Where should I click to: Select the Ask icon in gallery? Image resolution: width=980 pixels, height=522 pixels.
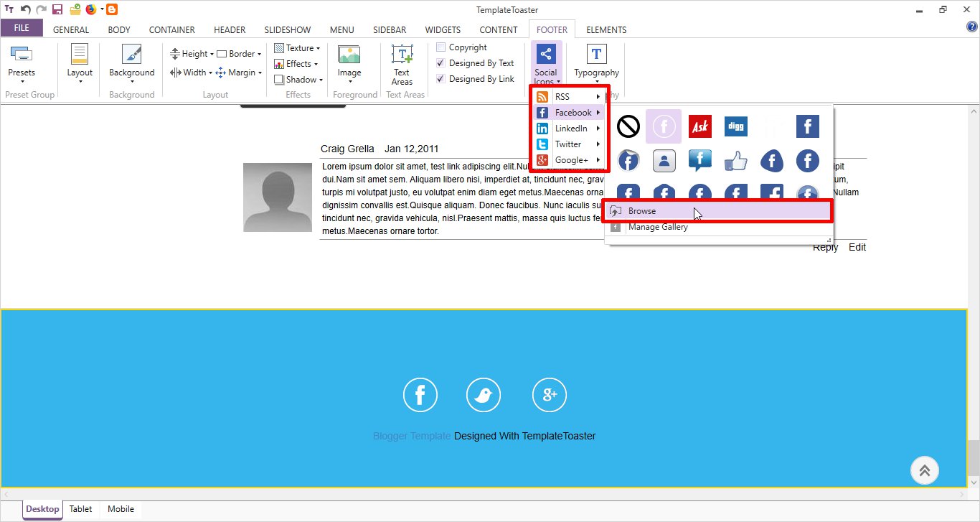click(699, 127)
